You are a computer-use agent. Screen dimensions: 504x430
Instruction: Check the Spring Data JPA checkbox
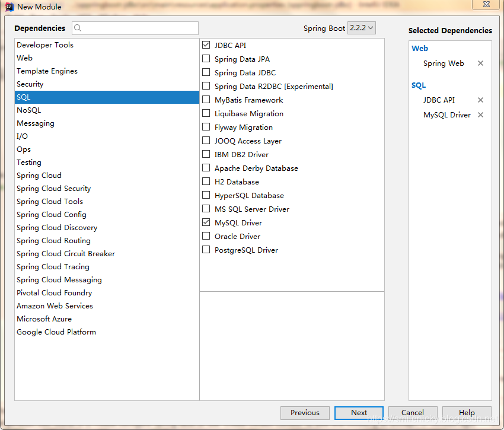[x=206, y=59]
